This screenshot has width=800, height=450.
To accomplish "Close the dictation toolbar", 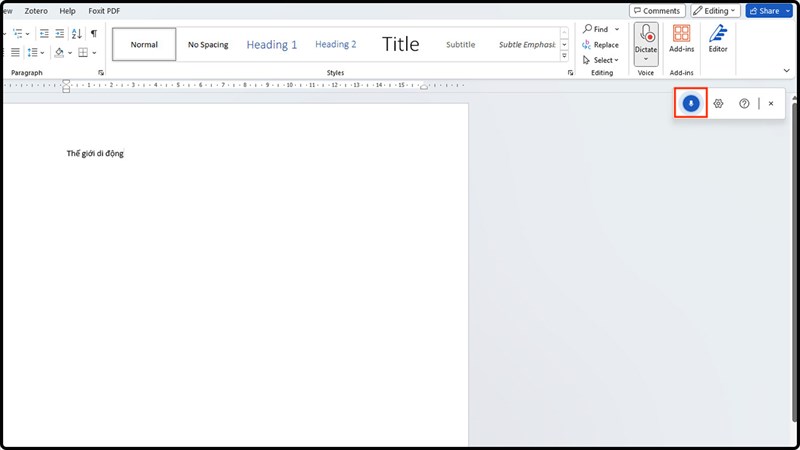I will tap(771, 103).
